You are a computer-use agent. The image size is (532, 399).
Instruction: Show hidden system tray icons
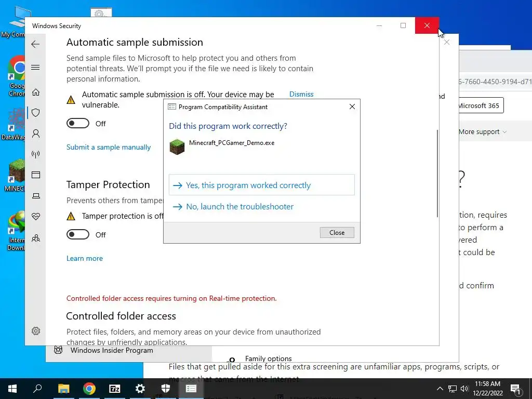click(x=440, y=389)
